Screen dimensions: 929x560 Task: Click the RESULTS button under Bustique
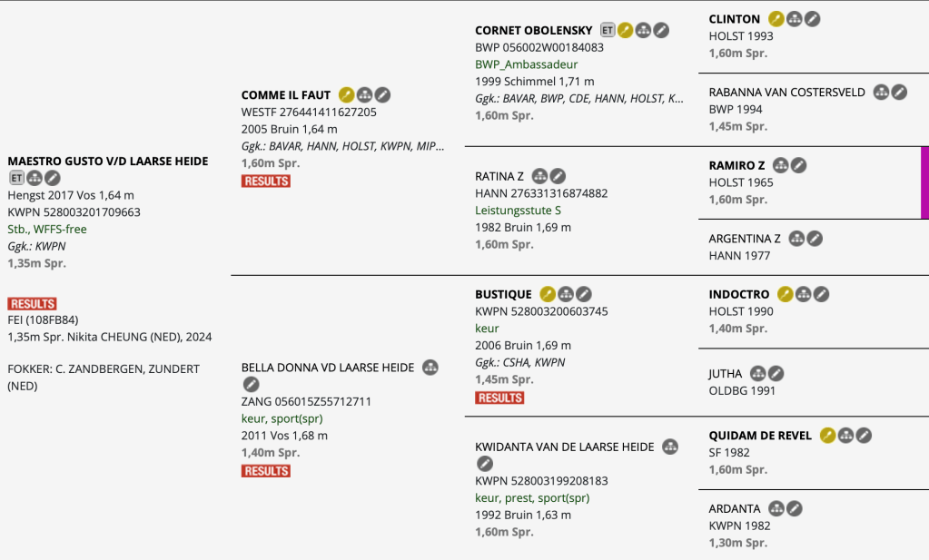click(x=499, y=398)
